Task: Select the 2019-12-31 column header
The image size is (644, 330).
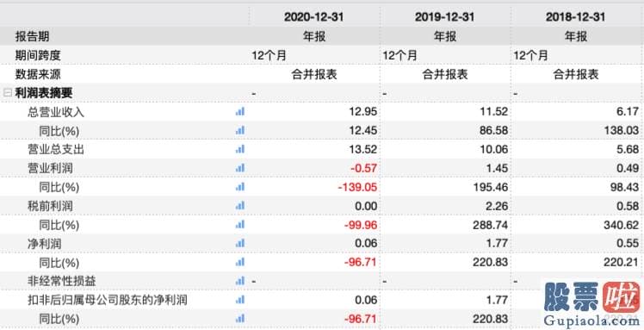Action: coord(445,17)
